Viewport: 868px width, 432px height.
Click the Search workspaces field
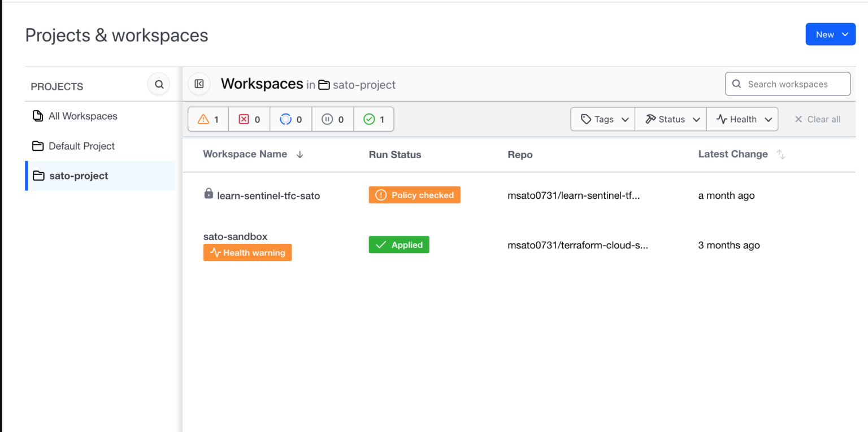coord(788,84)
